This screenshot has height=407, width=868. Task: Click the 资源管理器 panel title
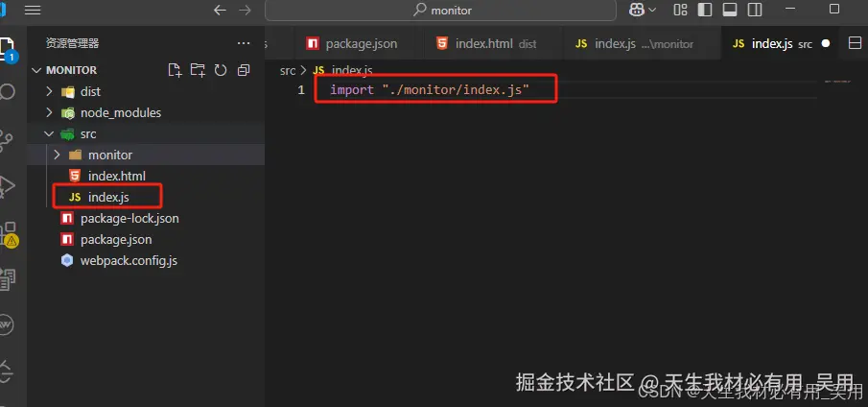tap(73, 43)
